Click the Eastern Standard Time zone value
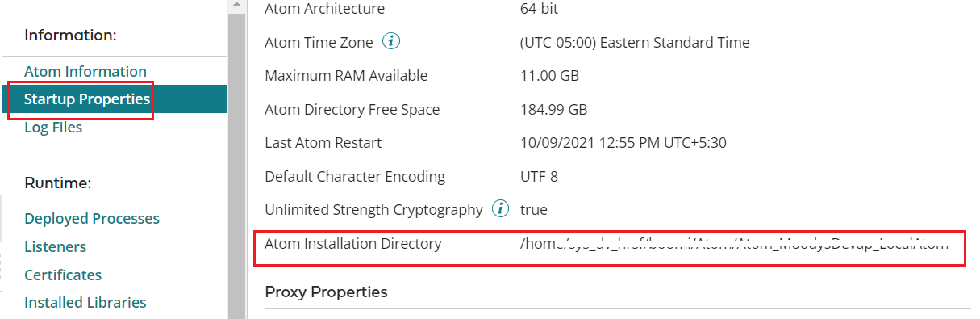Screen dimensions: 980x319 tap(635, 43)
